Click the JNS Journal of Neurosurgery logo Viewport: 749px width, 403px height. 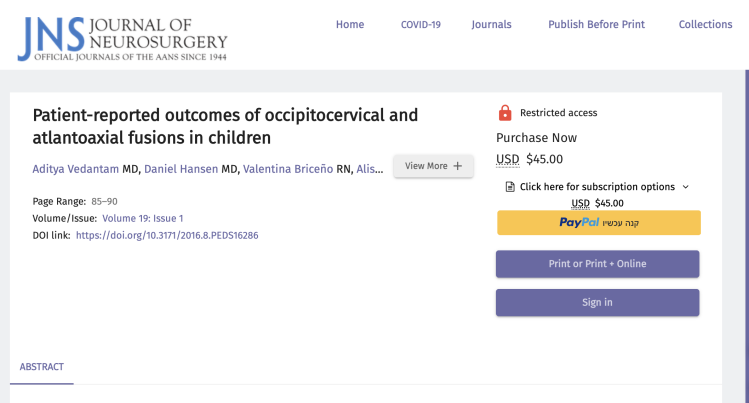pos(122,36)
